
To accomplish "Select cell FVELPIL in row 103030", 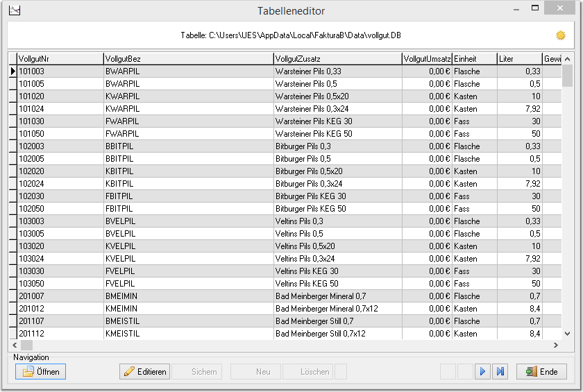I will click(x=189, y=271).
